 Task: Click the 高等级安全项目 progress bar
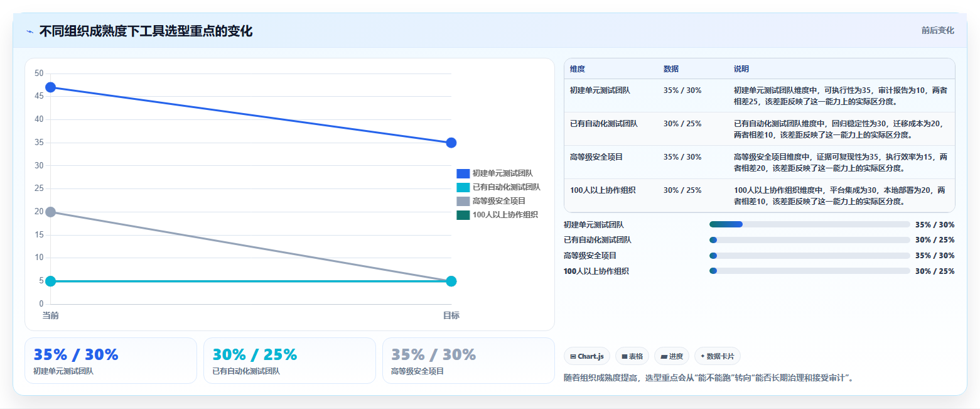[x=809, y=256]
